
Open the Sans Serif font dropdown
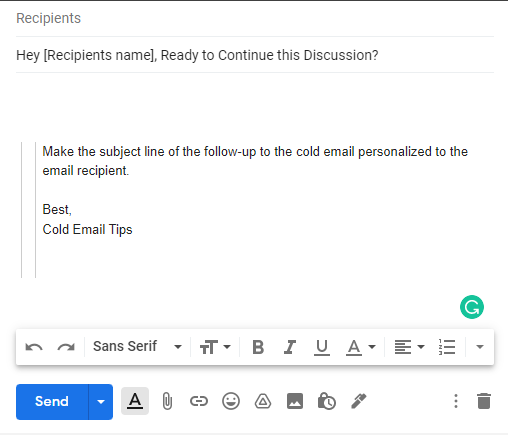click(x=137, y=346)
